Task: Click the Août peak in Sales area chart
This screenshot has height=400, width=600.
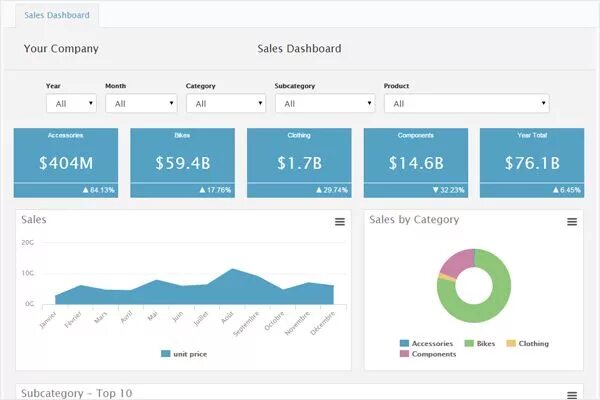Action: 232,269
